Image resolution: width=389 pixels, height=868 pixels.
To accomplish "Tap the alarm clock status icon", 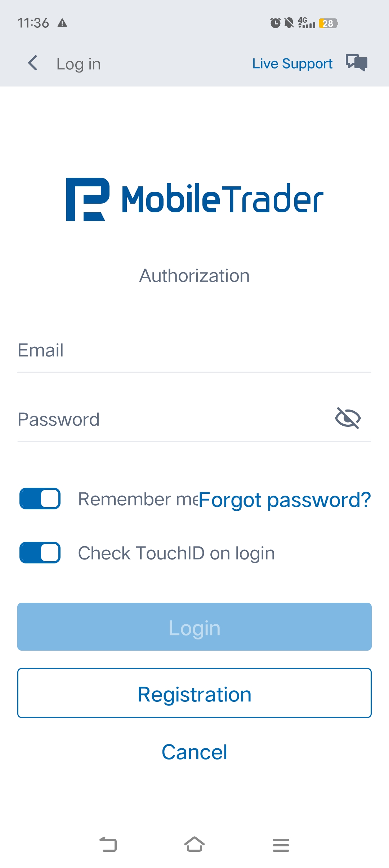I will pyautogui.click(x=276, y=23).
